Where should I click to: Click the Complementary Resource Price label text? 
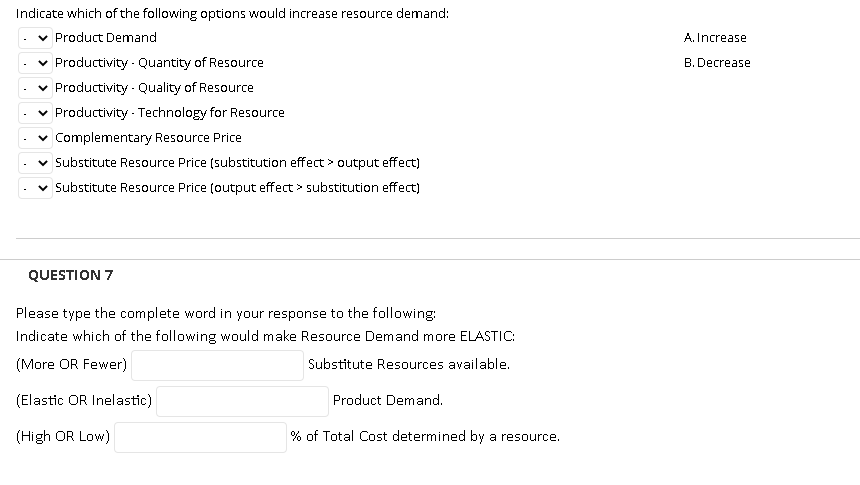(x=148, y=138)
